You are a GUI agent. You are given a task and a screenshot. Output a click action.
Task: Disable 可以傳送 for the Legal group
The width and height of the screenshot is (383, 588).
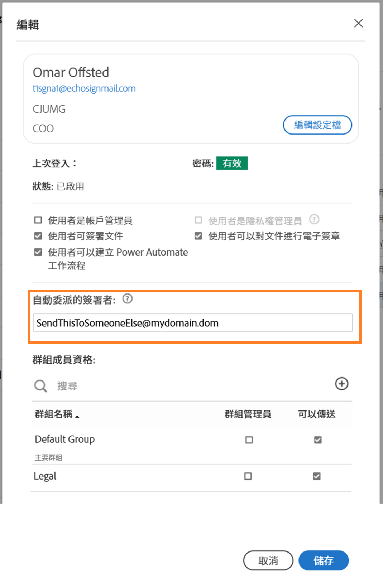pos(317,476)
